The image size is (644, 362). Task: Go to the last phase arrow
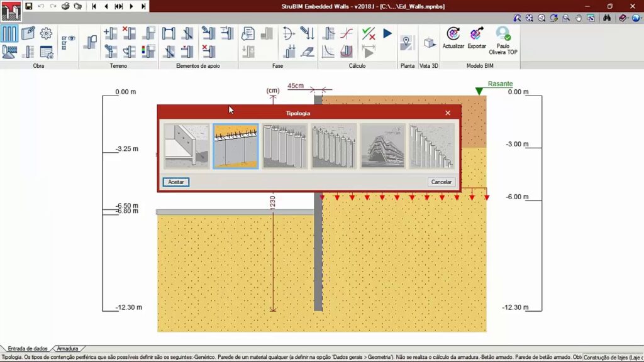click(x=144, y=6)
